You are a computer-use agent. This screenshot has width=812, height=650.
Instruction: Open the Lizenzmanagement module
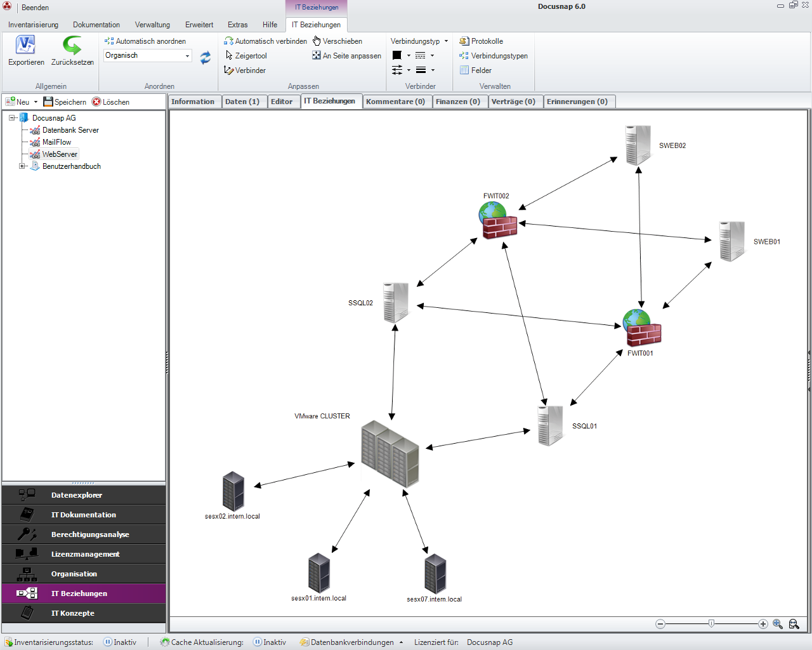(x=84, y=554)
